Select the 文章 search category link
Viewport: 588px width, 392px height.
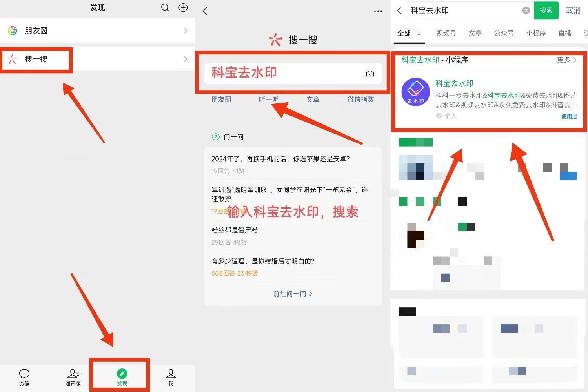[x=313, y=100]
